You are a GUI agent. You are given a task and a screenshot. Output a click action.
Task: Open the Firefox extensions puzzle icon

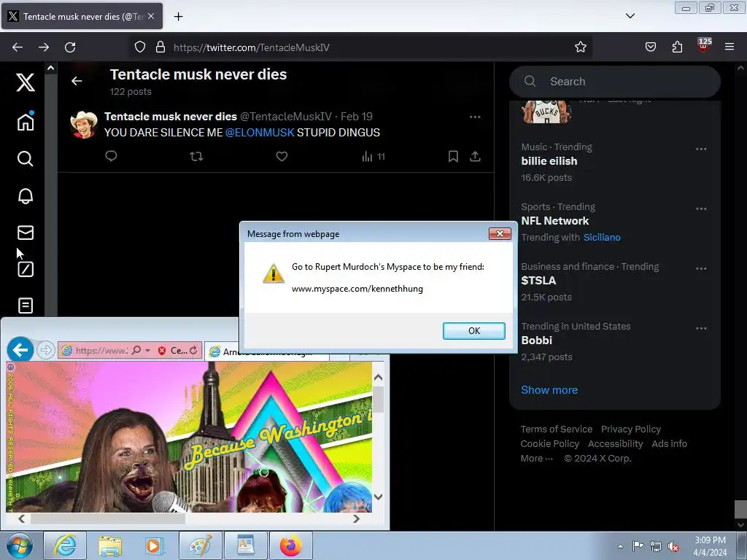[x=677, y=47]
